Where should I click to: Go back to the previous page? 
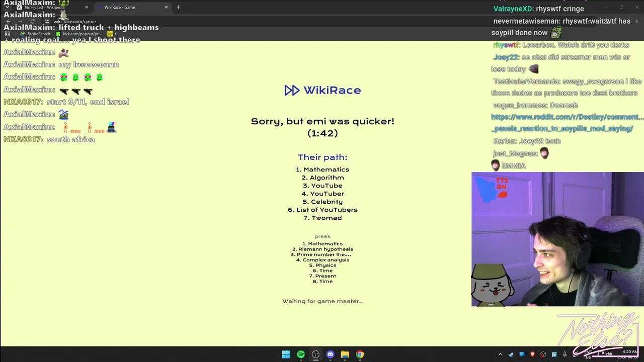pos(8,22)
